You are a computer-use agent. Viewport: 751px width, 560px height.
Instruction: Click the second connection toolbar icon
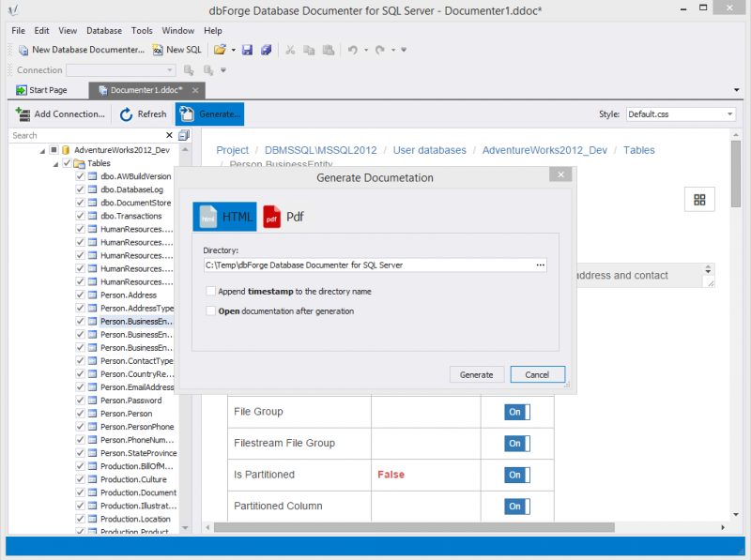coord(207,70)
